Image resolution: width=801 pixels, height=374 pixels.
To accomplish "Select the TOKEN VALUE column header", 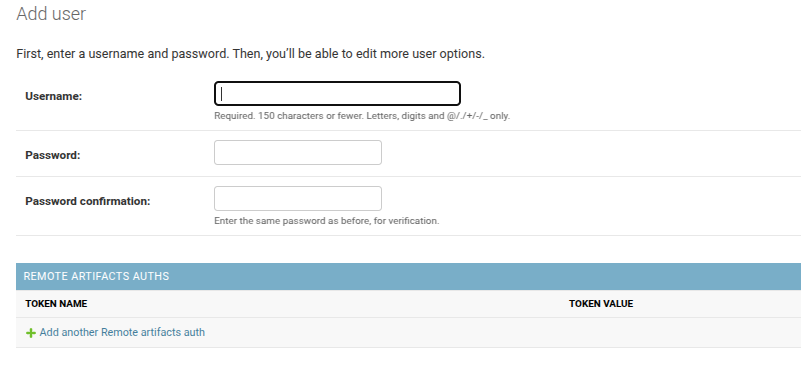I will [601, 303].
